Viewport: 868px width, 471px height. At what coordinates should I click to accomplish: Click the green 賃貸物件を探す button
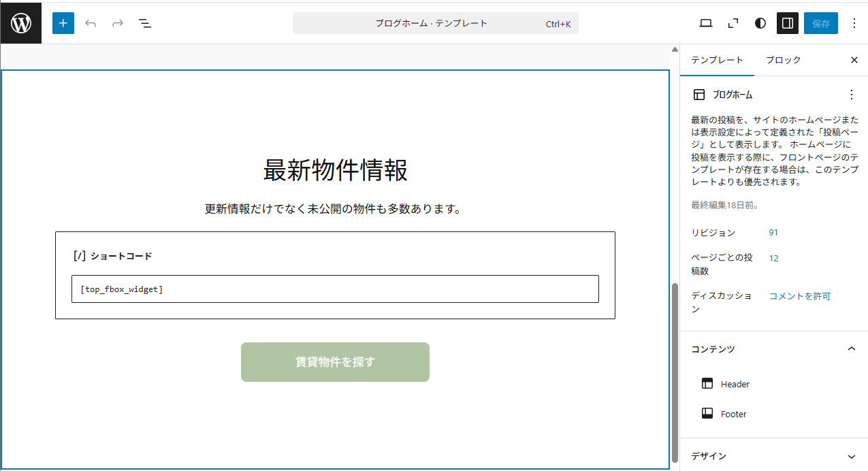335,362
